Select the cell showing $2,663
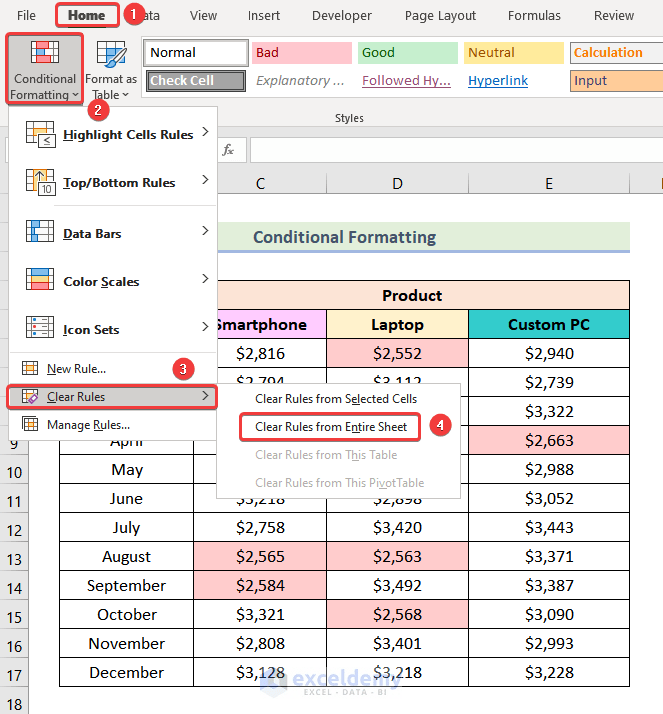The width and height of the screenshot is (663, 714). [549, 440]
